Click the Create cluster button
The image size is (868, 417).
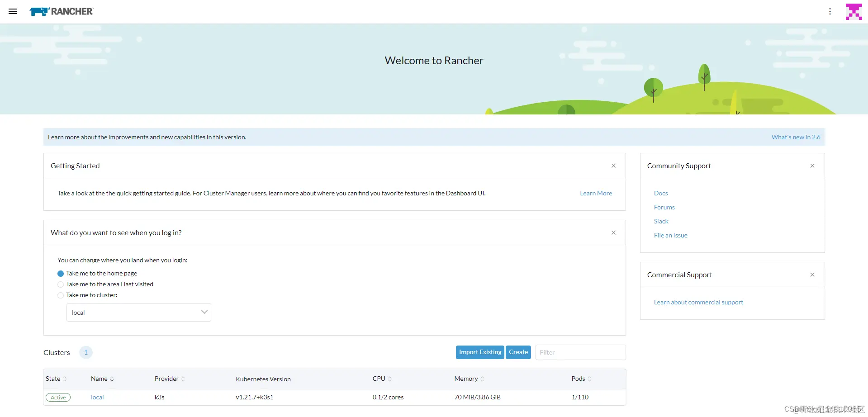tap(518, 352)
